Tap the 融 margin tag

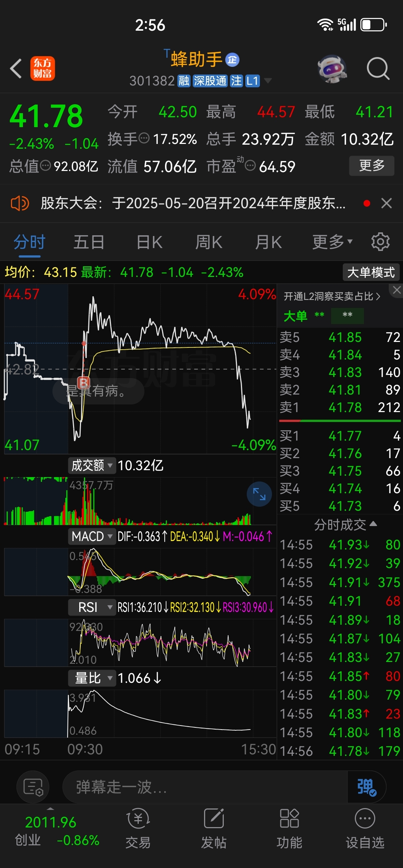[x=184, y=81]
